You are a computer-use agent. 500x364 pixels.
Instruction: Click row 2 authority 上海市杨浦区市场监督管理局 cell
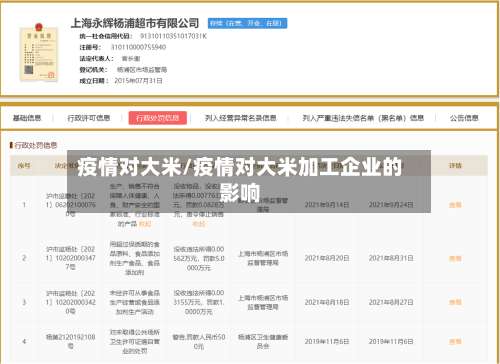point(263,258)
